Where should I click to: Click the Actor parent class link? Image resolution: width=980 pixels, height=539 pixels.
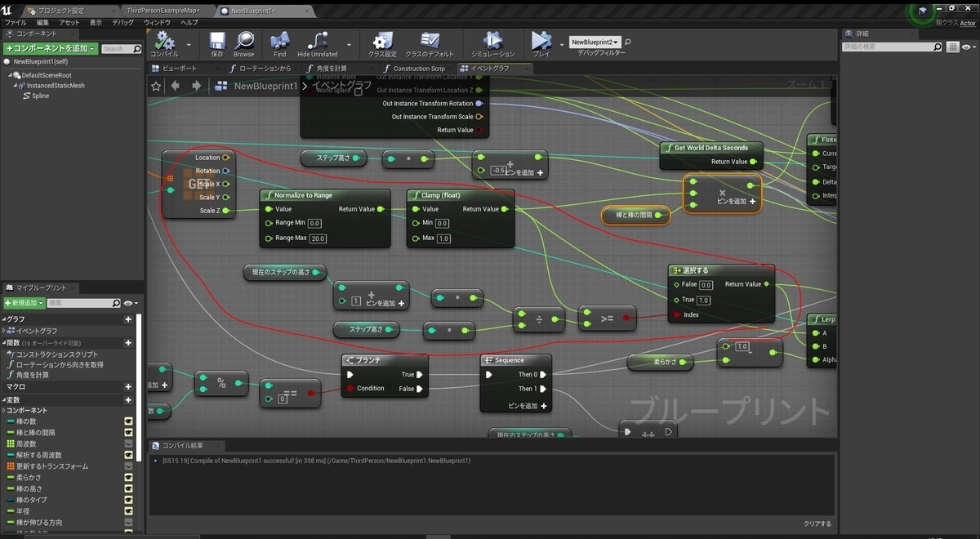pos(968,24)
